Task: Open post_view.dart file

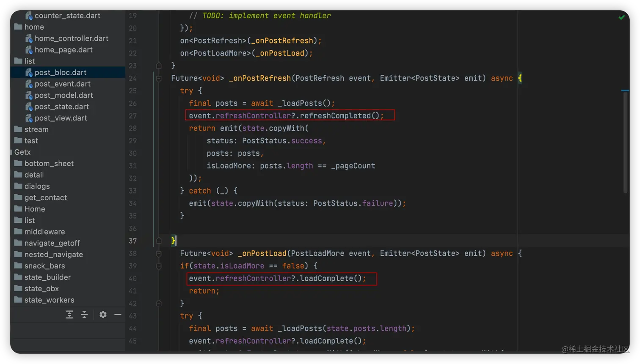Action: pyautogui.click(x=56, y=118)
